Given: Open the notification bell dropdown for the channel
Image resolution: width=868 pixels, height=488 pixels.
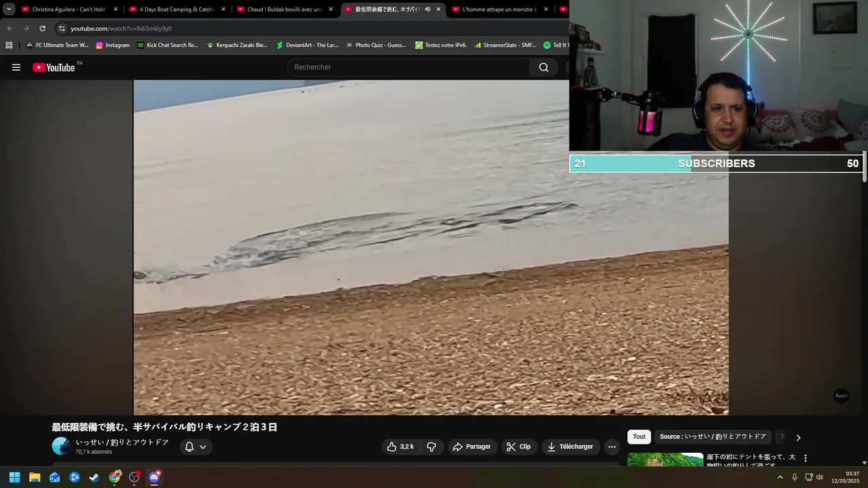Looking at the screenshot, I should pyautogui.click(x=196, y=447).
